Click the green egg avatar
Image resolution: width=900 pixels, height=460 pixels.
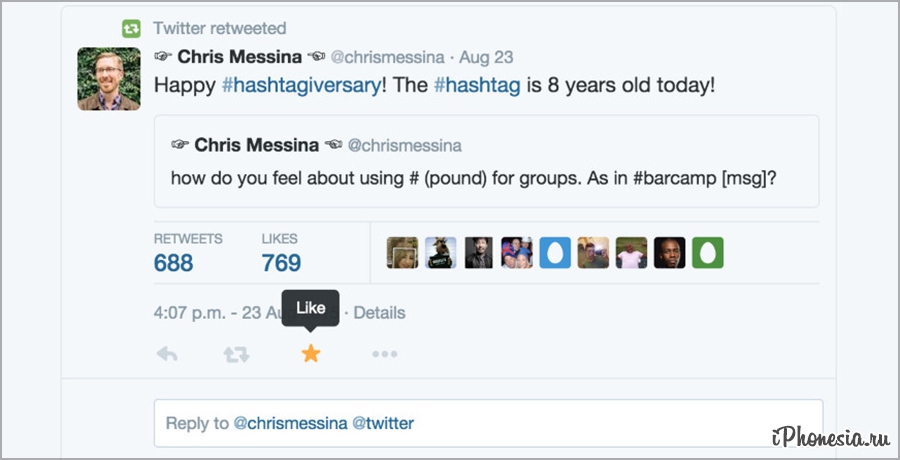(707, 253)
